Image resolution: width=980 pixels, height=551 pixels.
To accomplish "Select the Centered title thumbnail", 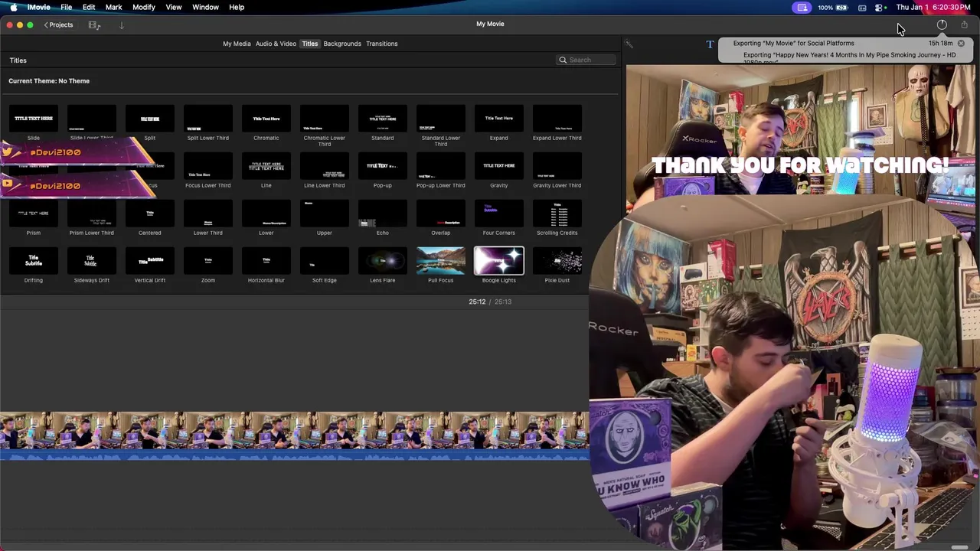I will pos(150,214).
